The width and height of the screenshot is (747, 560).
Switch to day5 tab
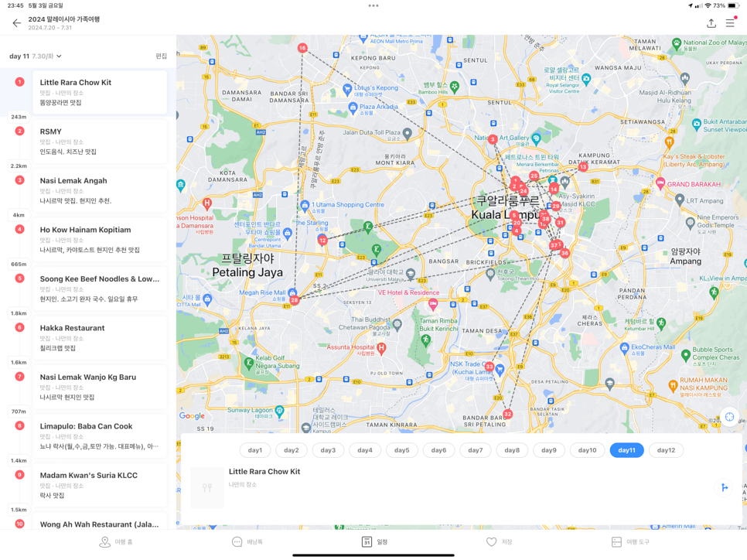(401, 450)
